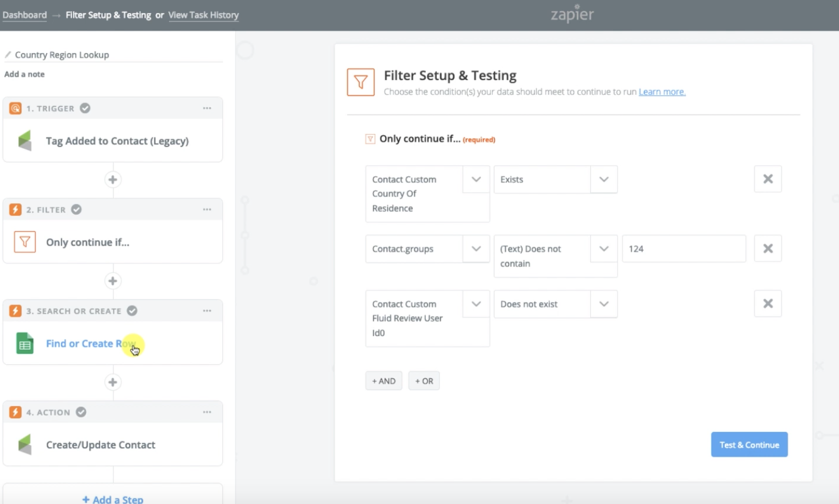
Task: Click the Infusionsoft icon on the Trigger step
Action: click(24, 141)
